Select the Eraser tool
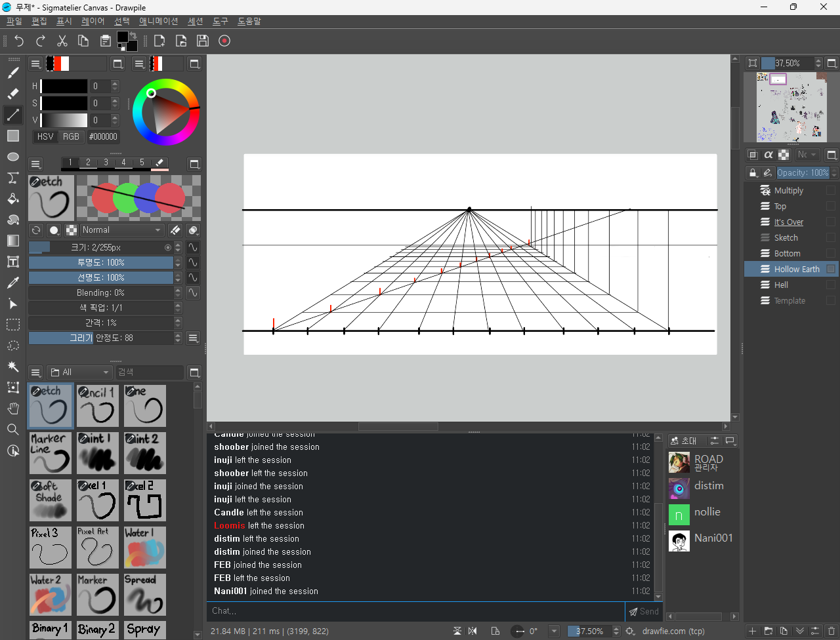840x640 pixels. point(13,94)
